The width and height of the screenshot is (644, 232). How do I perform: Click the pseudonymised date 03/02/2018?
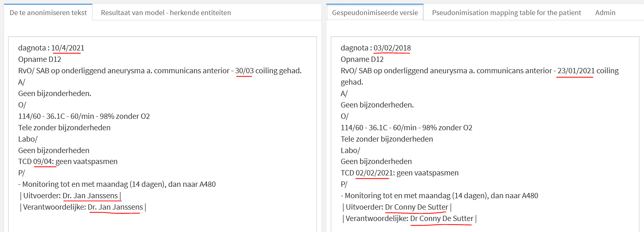pos(392,48)
